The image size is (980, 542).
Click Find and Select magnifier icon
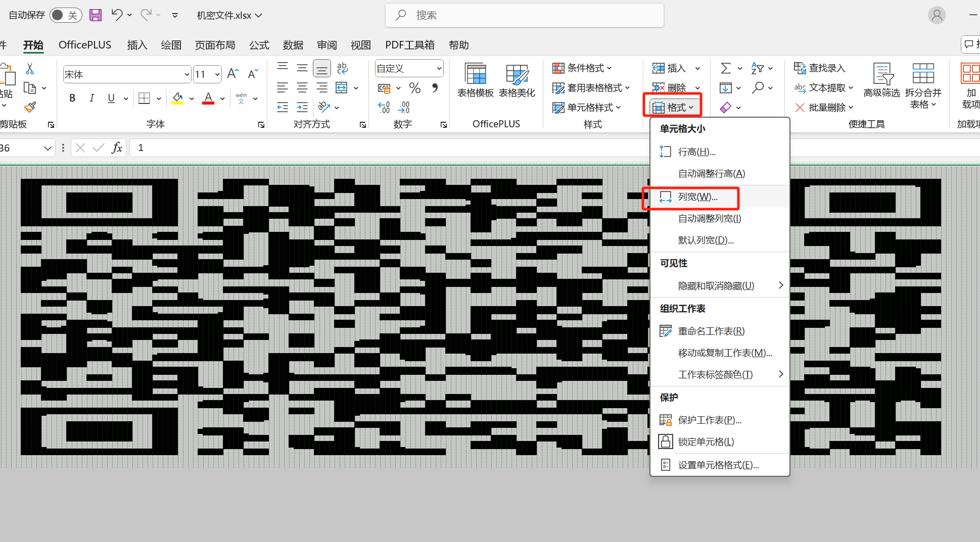point(758,88)
